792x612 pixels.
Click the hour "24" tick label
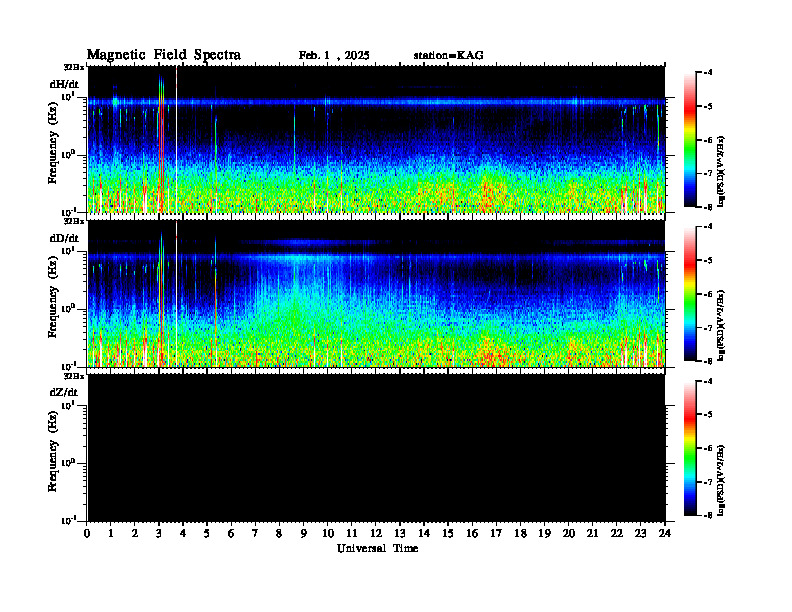pyautogui.click(x=665, y=533)
